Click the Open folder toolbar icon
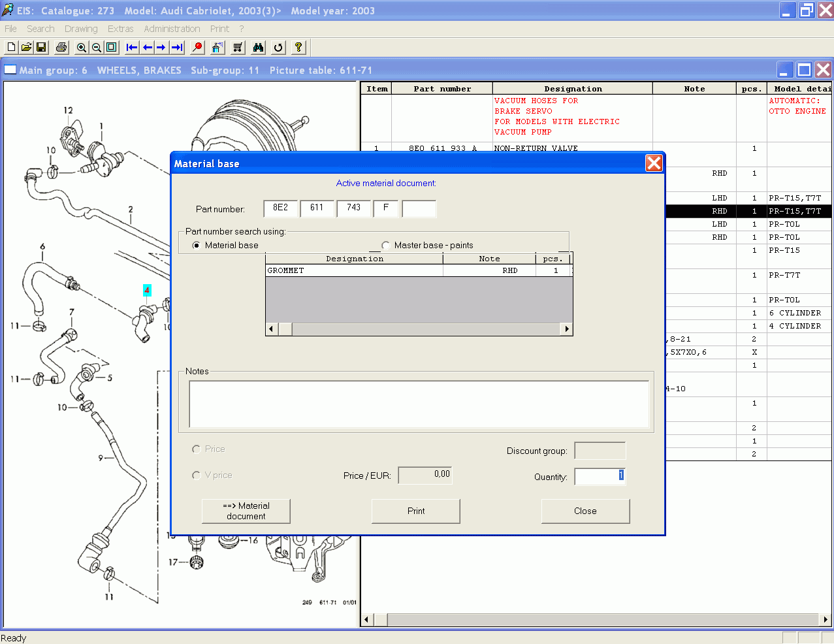 pyautogui.click(x=26, y=47)
